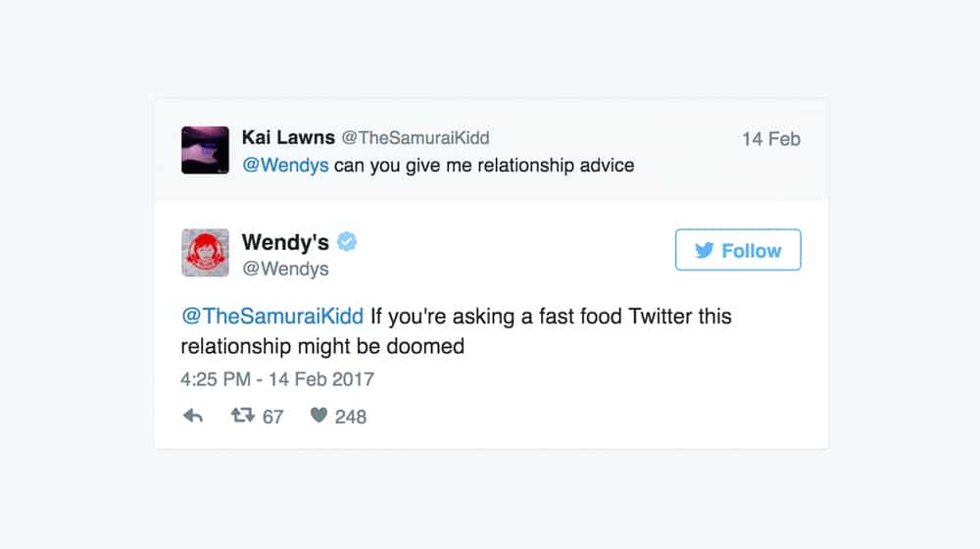Click the "relationship might be doomed" tweet text
This screenshot has height=549, width=980.
[x=322, y=346]
